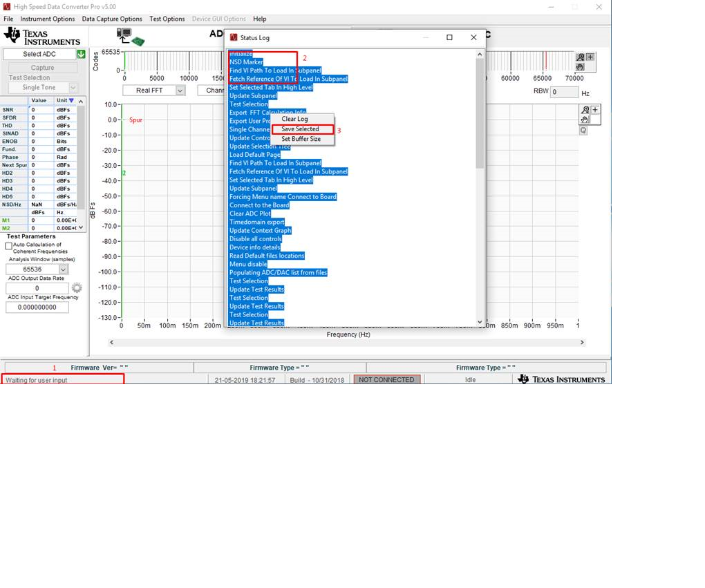The width and height of the screenshot is (705, 588).
Task: Click 'Waiting for user input' status text
Action: 37,380
